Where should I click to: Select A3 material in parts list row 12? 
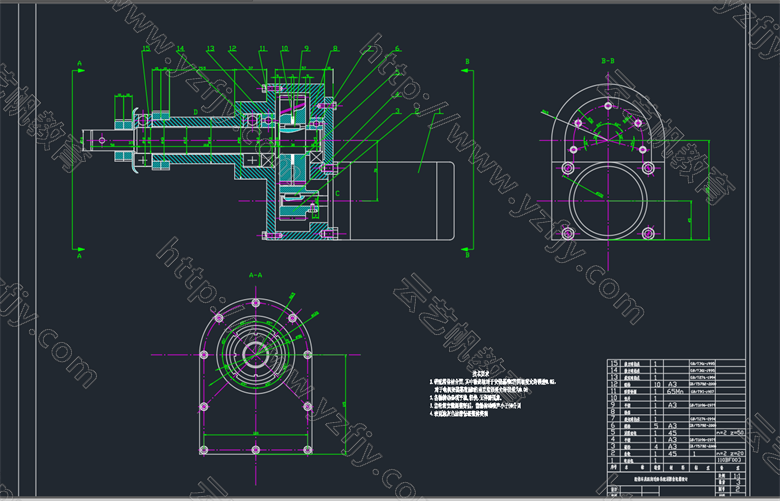click(673, 384)
